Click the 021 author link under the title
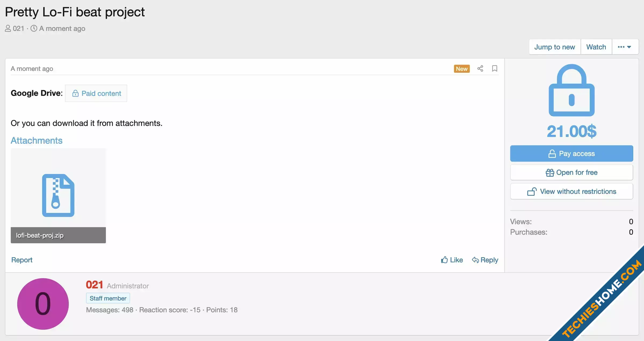This screenshot has width=644, height=341. click(x=18, y=28)
